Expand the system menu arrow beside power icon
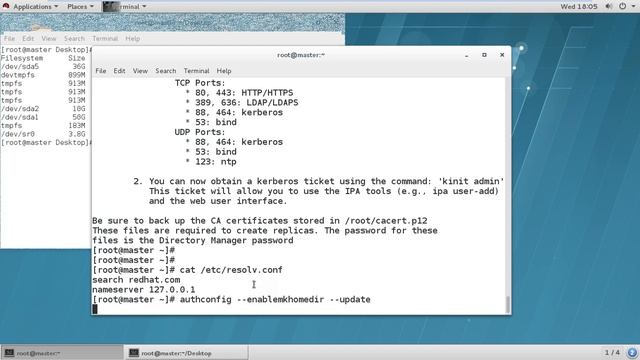The height and width of the screenshot is (360, 640). [x=633, y=7]
